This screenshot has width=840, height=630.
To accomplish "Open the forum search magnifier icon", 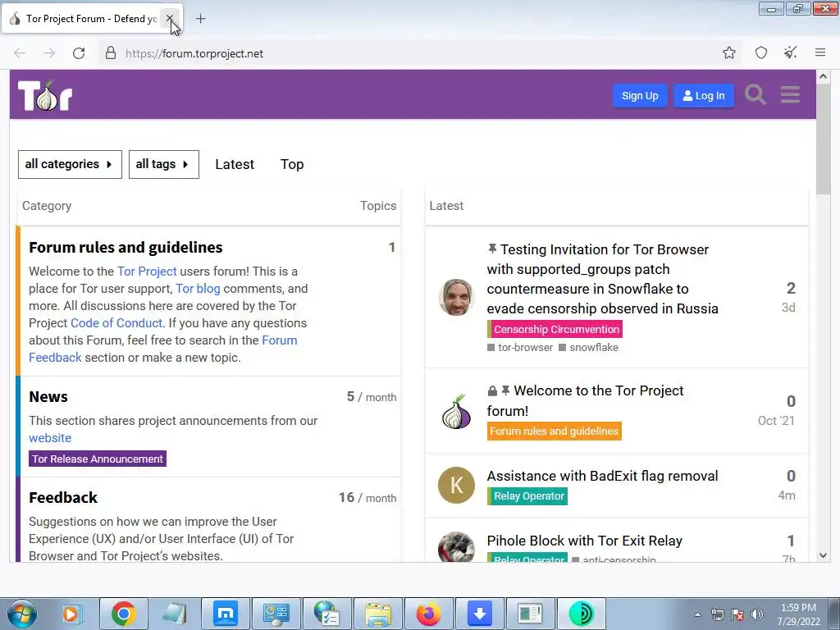I will (x=756, y=95).
